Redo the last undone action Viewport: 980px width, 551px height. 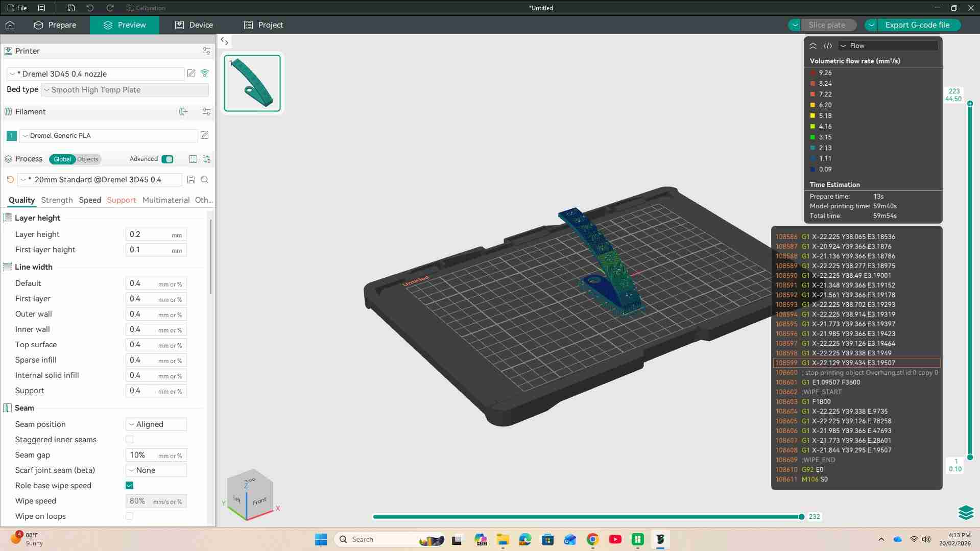tap(110, 8)
